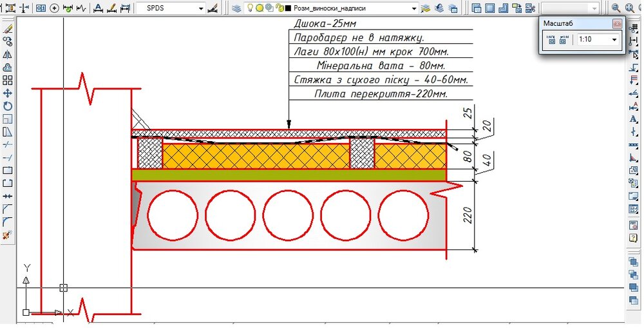The image size is (644, 328).
Task: Select the Erase tool in left toolbar
Action: [x=8, y=28]
